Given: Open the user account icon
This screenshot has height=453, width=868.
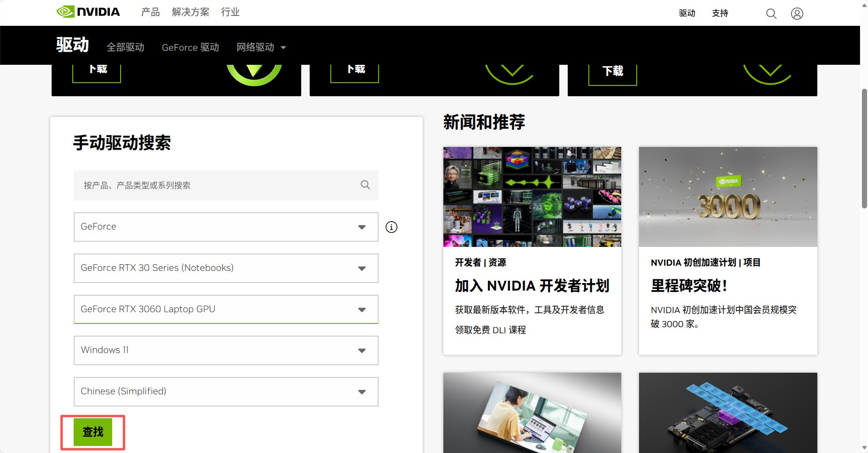Looking at the screenshot, I should (797, 14).
